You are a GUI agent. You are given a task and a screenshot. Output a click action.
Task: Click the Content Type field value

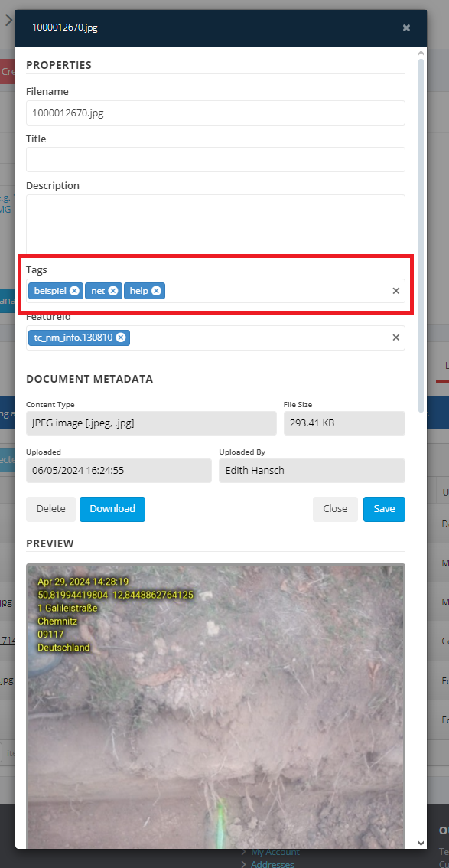[151, 423]
